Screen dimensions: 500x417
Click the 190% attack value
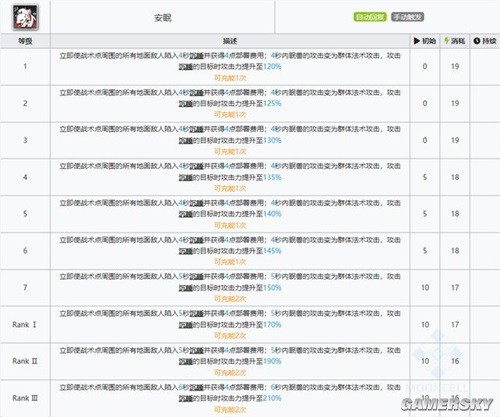(x=272, y=361)
